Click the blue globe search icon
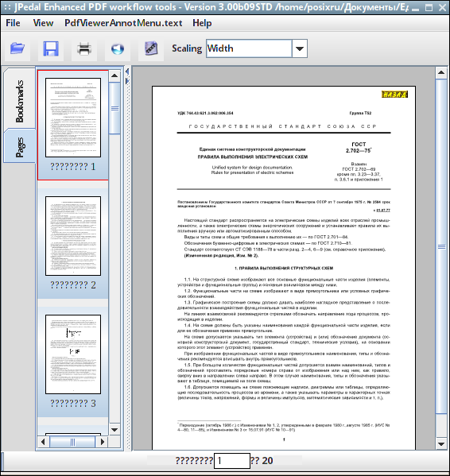This screenshot has height=476, width=450. (118, 48)
